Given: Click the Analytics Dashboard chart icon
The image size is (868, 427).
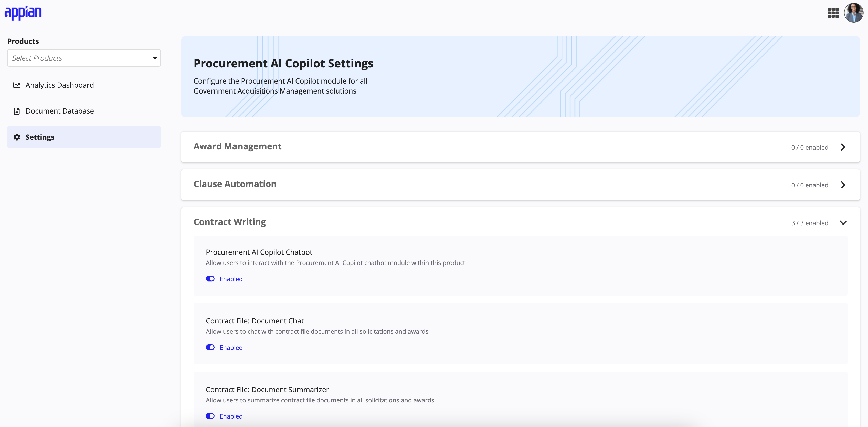Looking at the screenshot, I should pyautogui.click(x=17, y=85).
